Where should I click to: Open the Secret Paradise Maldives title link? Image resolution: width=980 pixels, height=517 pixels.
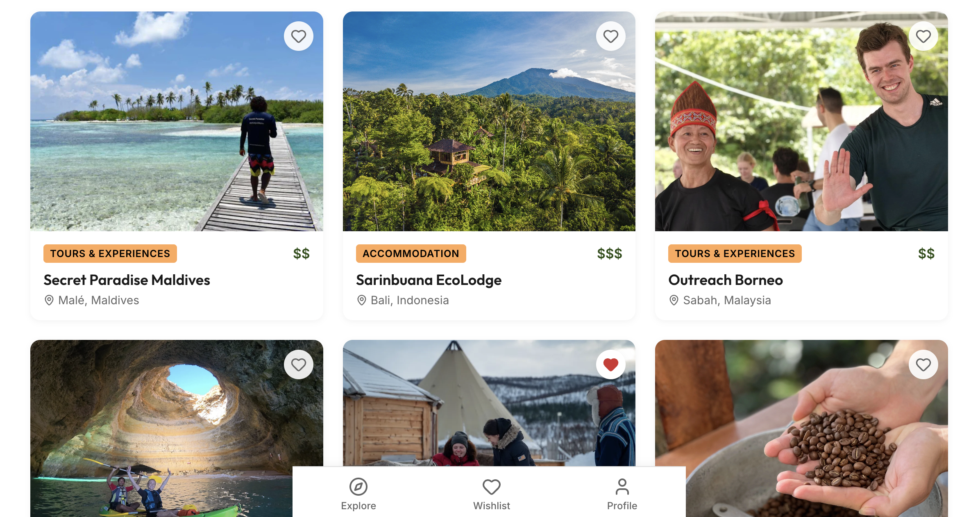[127, 280]
